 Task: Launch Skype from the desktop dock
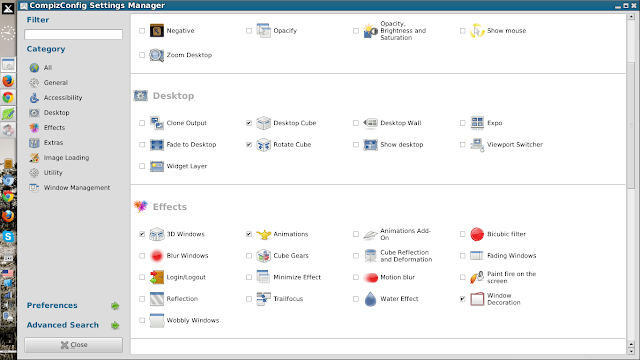pos(8,236)
